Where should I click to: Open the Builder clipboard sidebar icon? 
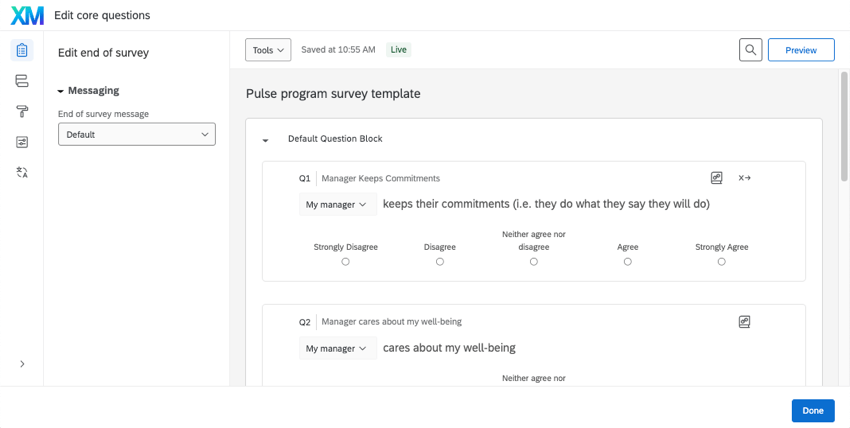click(22, 50)
